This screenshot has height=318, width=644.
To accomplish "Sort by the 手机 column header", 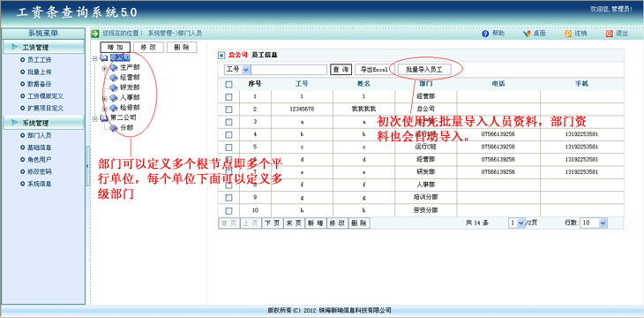I will coord(581,84).
